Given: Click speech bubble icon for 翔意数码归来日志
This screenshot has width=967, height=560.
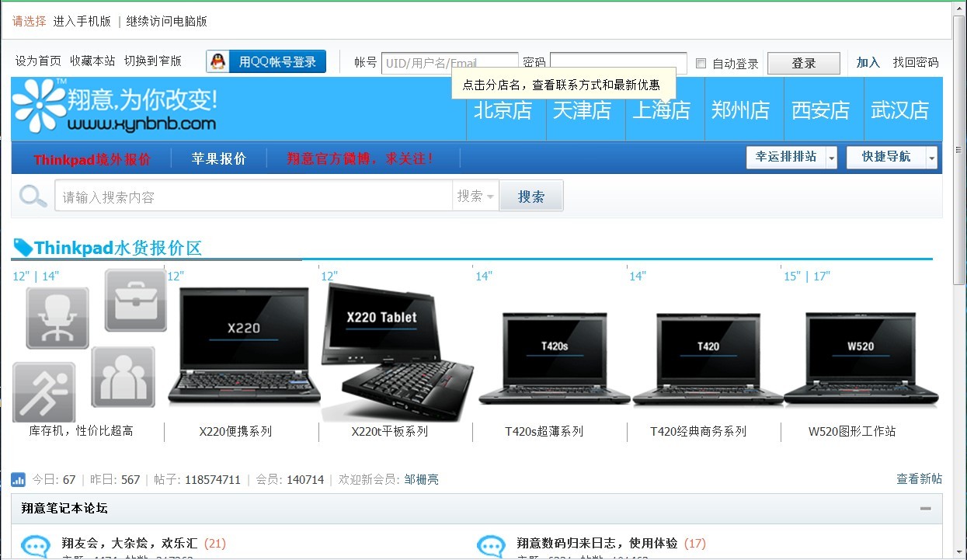Looking at the screenshot, I should pyautogui.click(x=491, y=546).
